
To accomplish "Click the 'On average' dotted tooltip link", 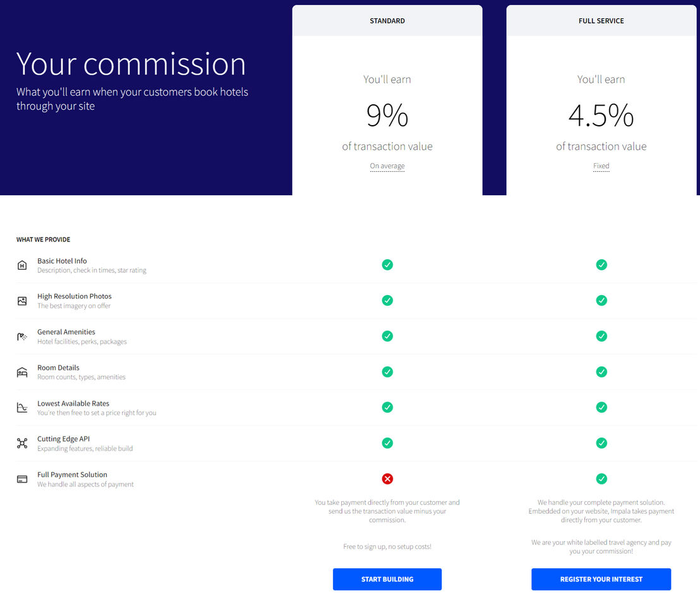I will pyautogui.click(x=387, y=166).
